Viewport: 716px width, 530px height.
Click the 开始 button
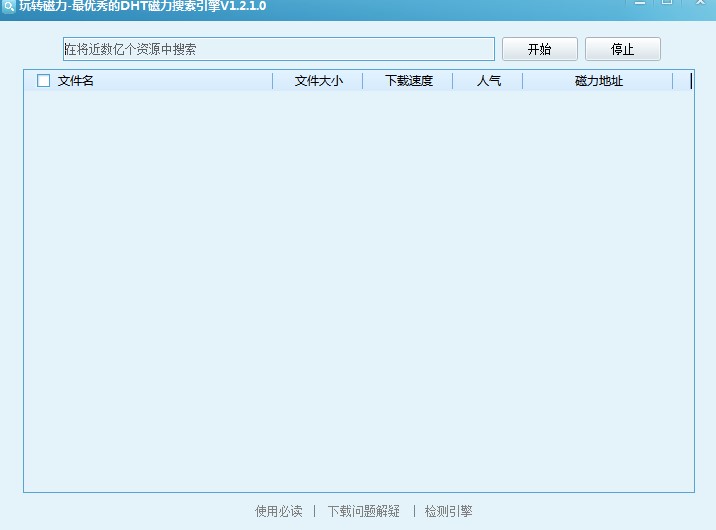[x=540, y=49]
